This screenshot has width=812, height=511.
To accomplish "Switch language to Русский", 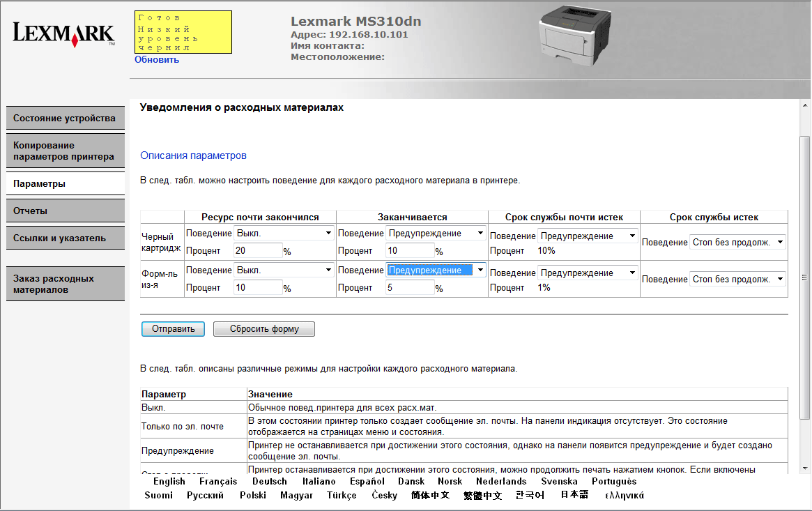I will 205,496.
